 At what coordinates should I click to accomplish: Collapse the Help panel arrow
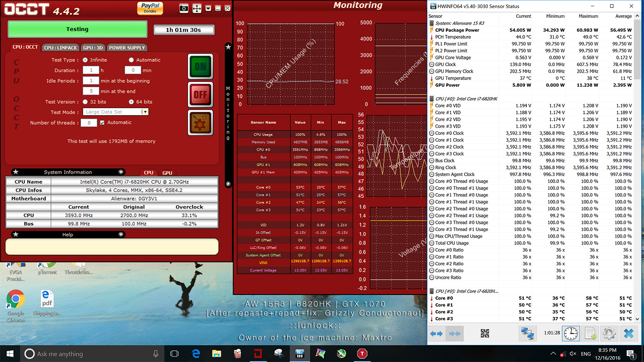point(121,235)
